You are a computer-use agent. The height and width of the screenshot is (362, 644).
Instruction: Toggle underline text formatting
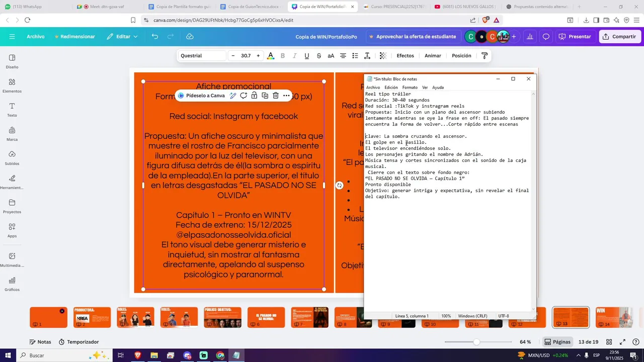pos(307,56)
